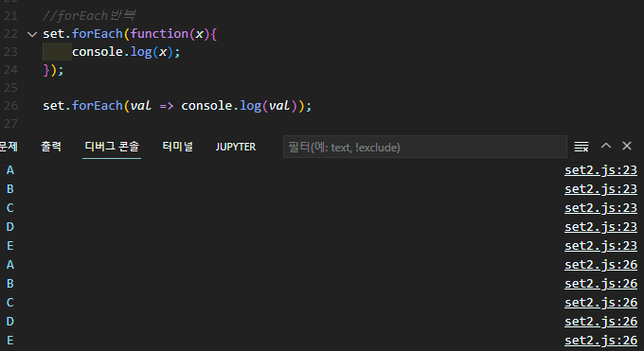Switch to the 문제 tab
This screenshot has width=644, height=351.
tap(9, 147)
